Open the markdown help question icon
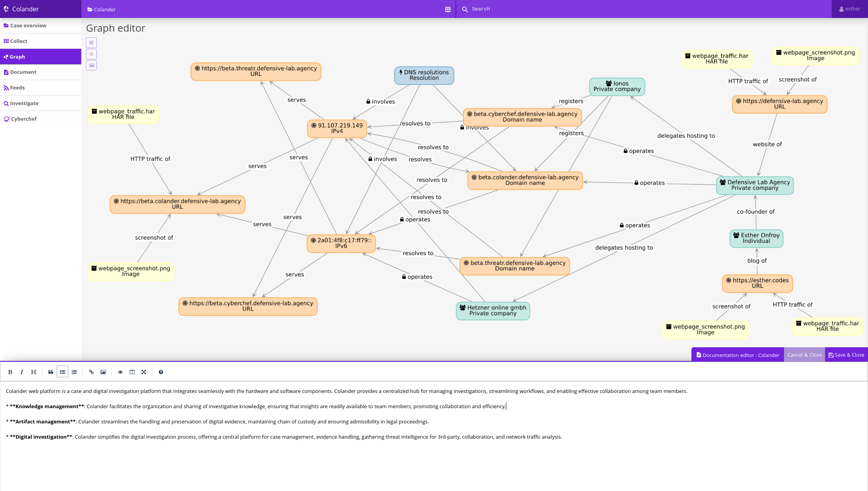The width and height of the screenshot is (868, 491). point(161,372)
